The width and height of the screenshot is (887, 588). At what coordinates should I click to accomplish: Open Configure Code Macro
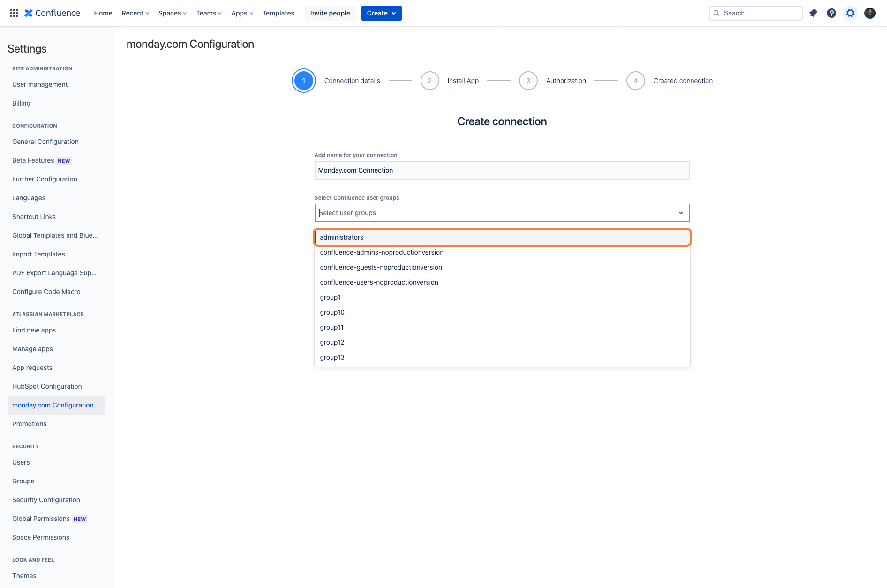pos(46,292)
